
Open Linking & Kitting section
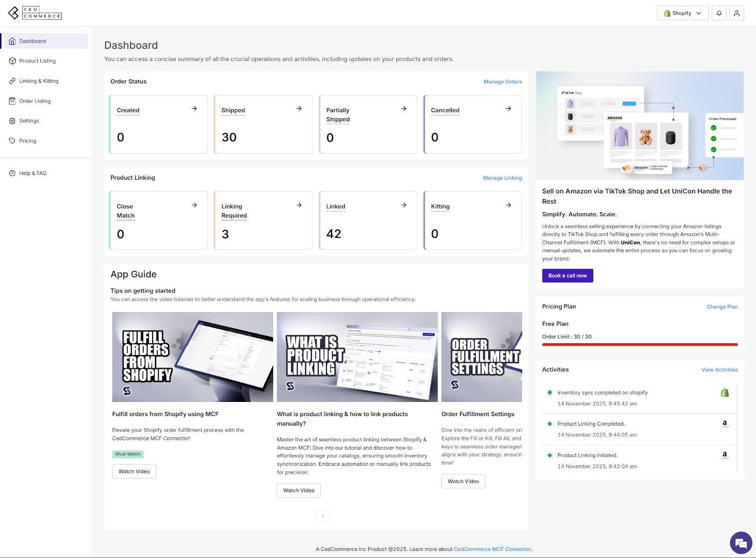pos(39,80)
